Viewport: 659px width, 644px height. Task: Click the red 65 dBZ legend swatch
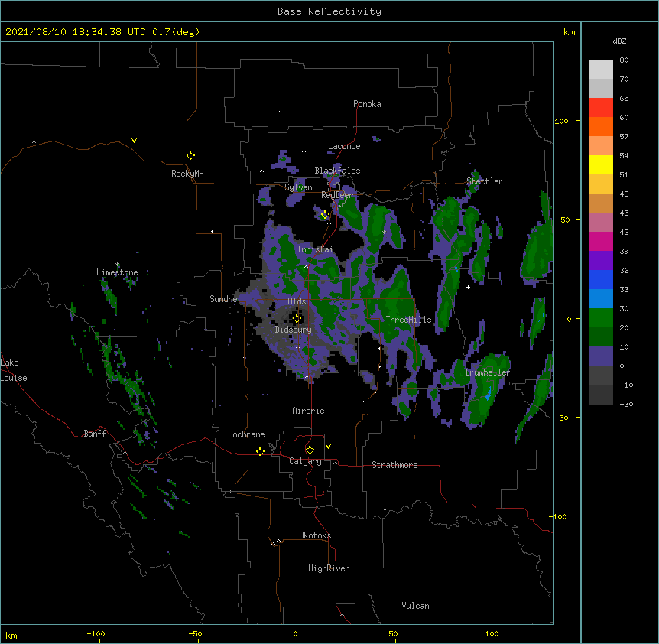click(601, 108)
